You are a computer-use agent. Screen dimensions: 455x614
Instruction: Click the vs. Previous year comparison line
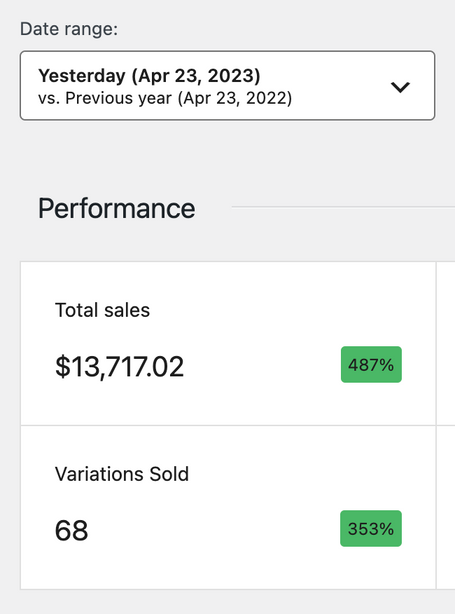tap(165, 98)
